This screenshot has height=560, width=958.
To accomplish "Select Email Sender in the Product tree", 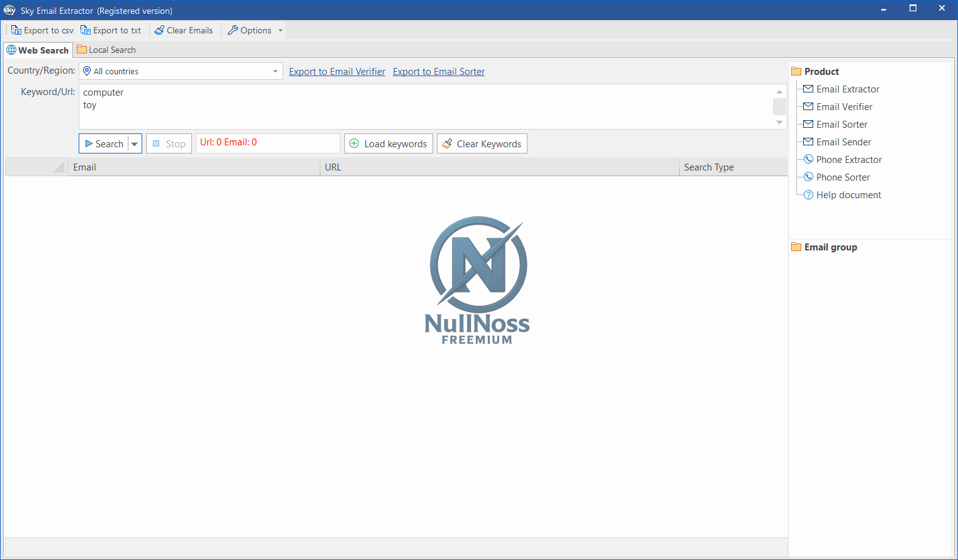I will (x=837, y=142).
